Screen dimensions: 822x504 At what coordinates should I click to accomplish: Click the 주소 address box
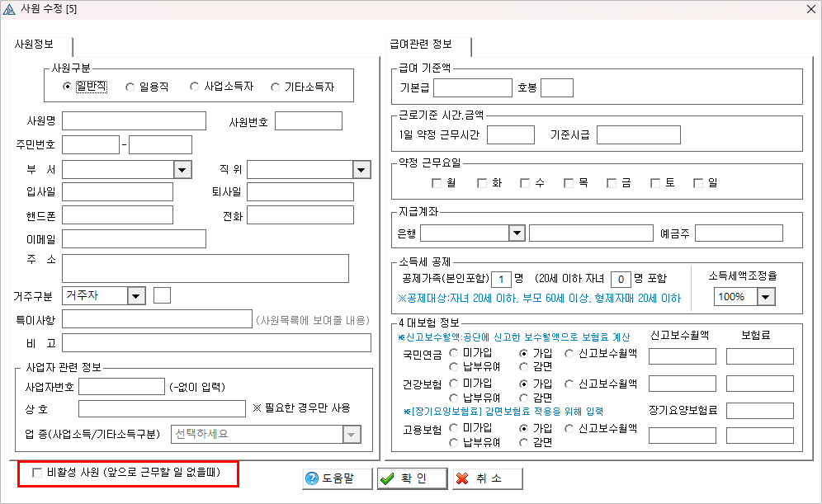click(205, 269)
